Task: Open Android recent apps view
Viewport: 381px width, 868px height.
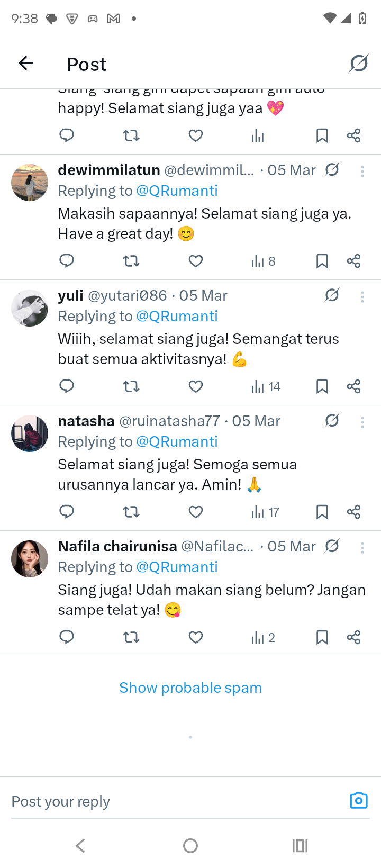Action: [x=300, y=846]
